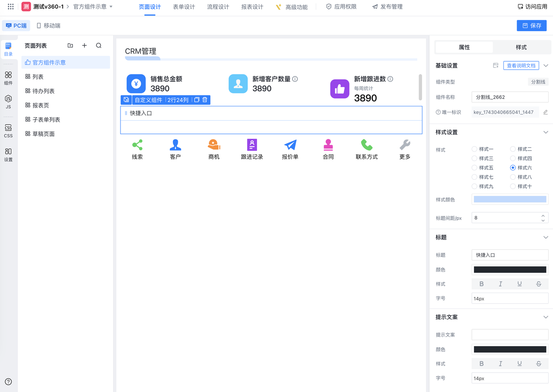Screen dimensions: 553x392
Task: Search pages with the magnifier icon
Action: pos(99,45)
